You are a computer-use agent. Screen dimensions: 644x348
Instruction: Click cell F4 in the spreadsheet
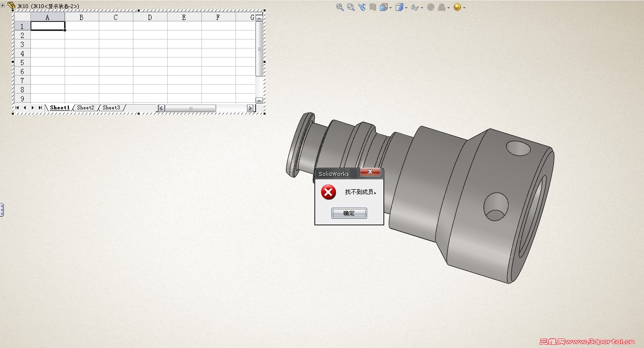coord(219,53)
